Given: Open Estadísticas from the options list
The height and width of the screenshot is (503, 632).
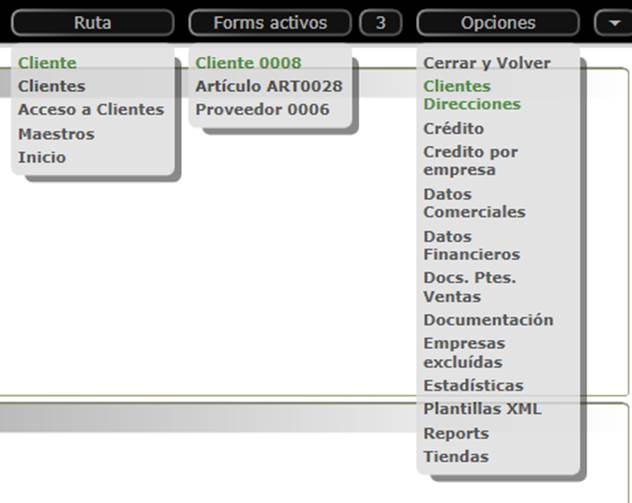Looking at the screenshot, I should coord(473,385).
